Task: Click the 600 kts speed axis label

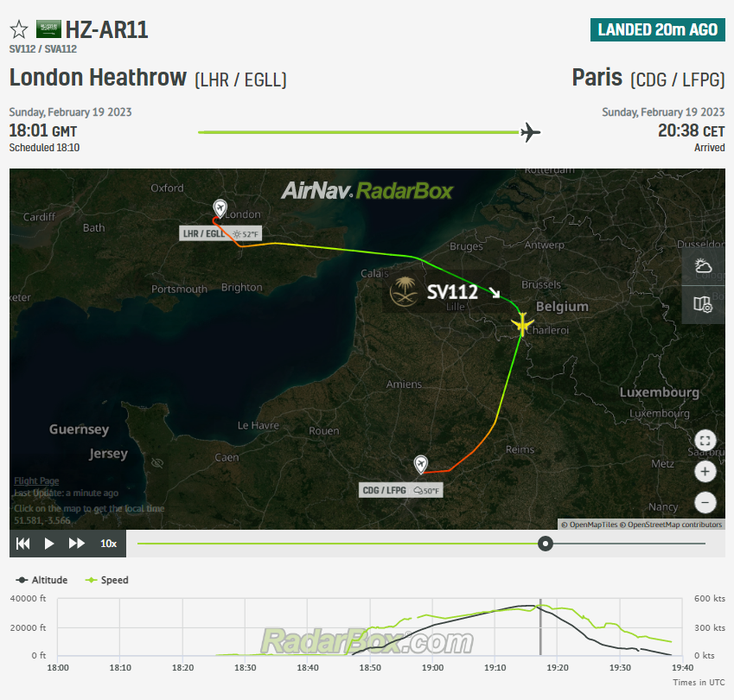Action: pos(709,599)
